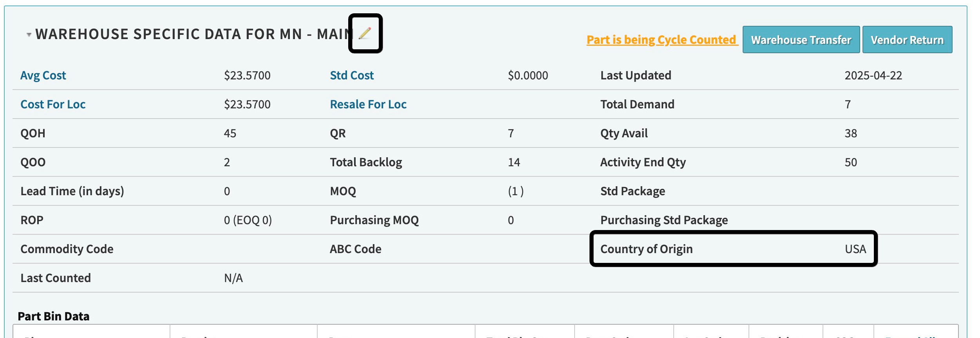Open the Std Cost link
Viewport: 980px width, 338px height.
352,75
